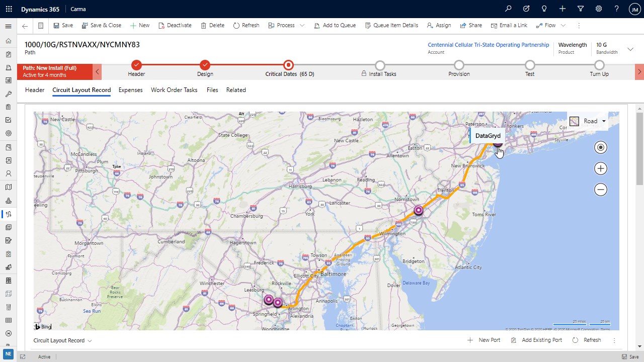644x362 pixels.
Task: Switch to the Header tab
Action: pyautogui.click(x=35, y=90)
